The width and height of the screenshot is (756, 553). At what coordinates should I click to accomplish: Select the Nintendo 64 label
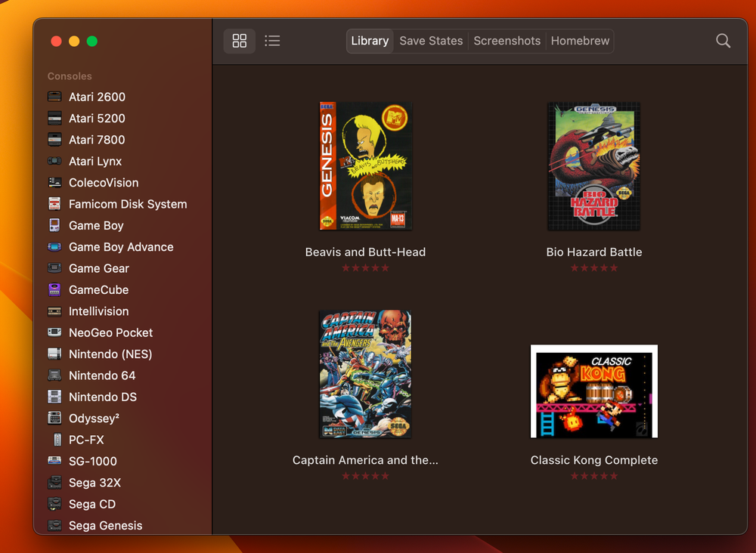tap(102, 375)
